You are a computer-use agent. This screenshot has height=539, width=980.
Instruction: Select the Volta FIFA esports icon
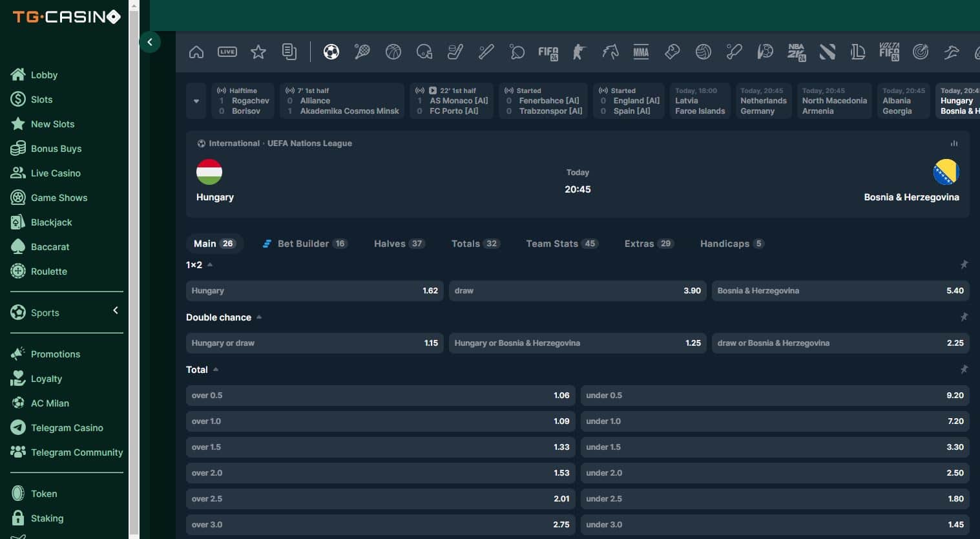pos(890,52)
